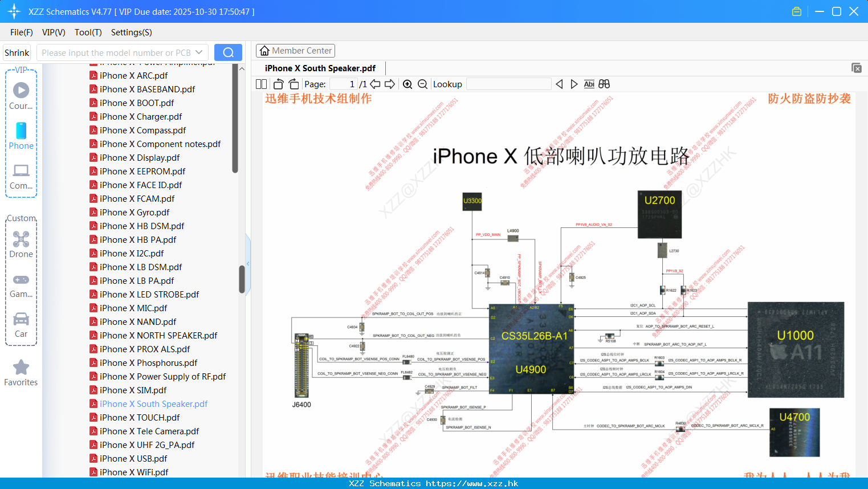This screenshot has width=868, height=489.
Task: Open iPhone X NORTH SPEAKER.pdf
Action: pyautogui.click(x=158, y=335)
